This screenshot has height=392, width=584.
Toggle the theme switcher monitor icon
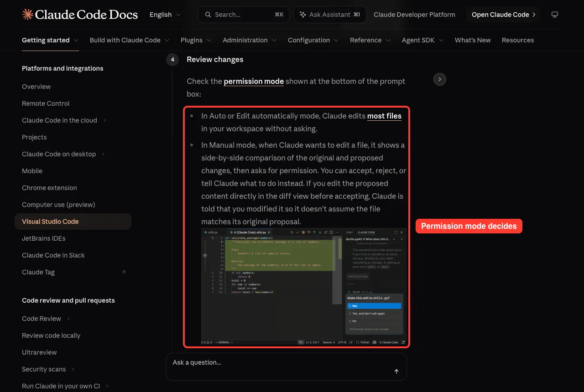555,15
